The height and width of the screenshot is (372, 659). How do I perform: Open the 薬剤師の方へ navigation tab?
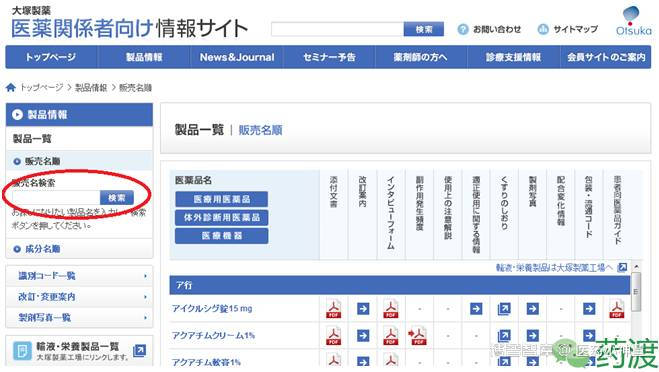click(x=421, y=57)
